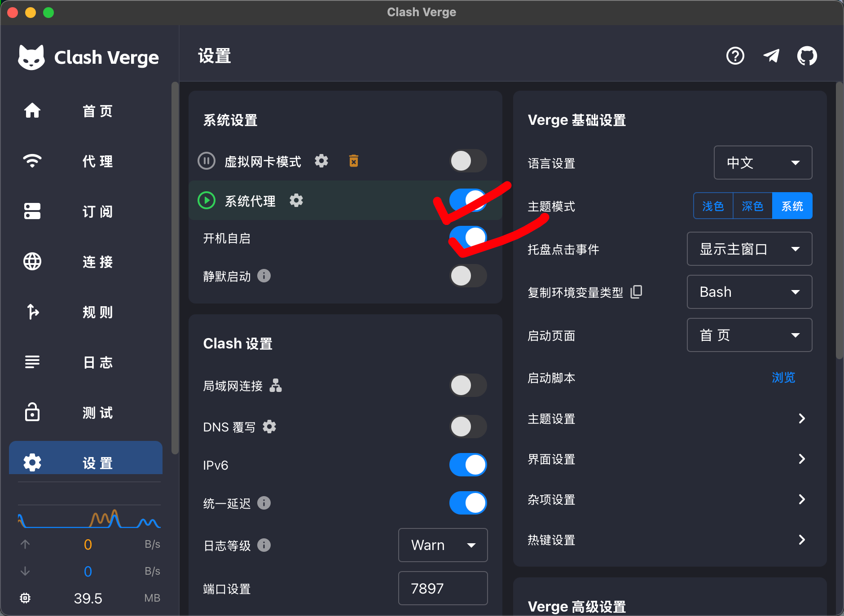This screenshot has width=844, height=616.
Task: Open the 托盘点击事件 dropdown showing 显示主窗口
Action: coord(749,249)
